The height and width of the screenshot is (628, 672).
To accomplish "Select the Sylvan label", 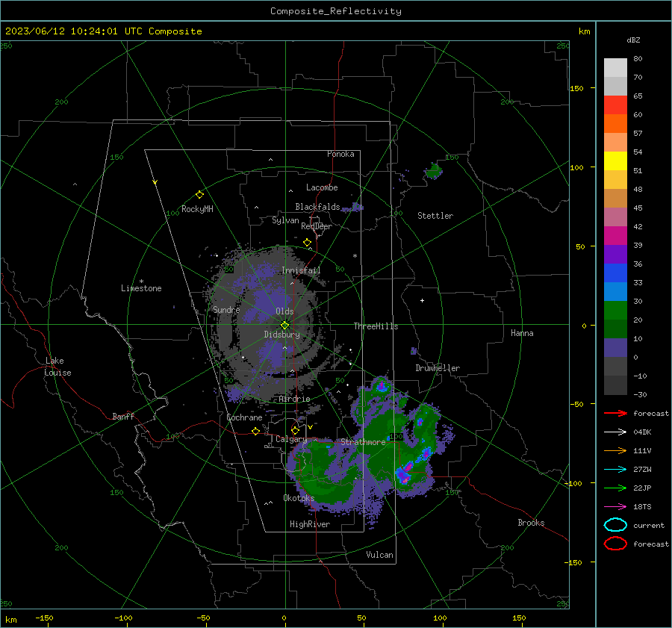I will [x=285, y=220].
